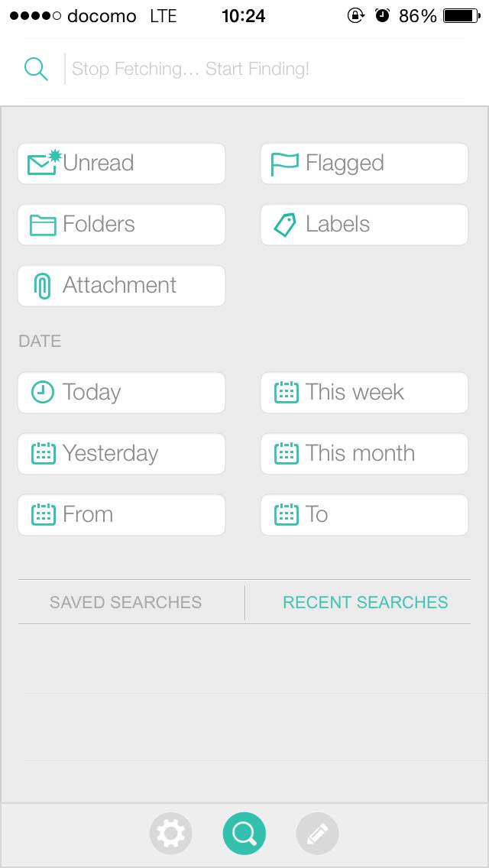Tap the Attachment paperclip icon
The height and width of the screenshot is (868, 489).
click(x=43, y=286)
